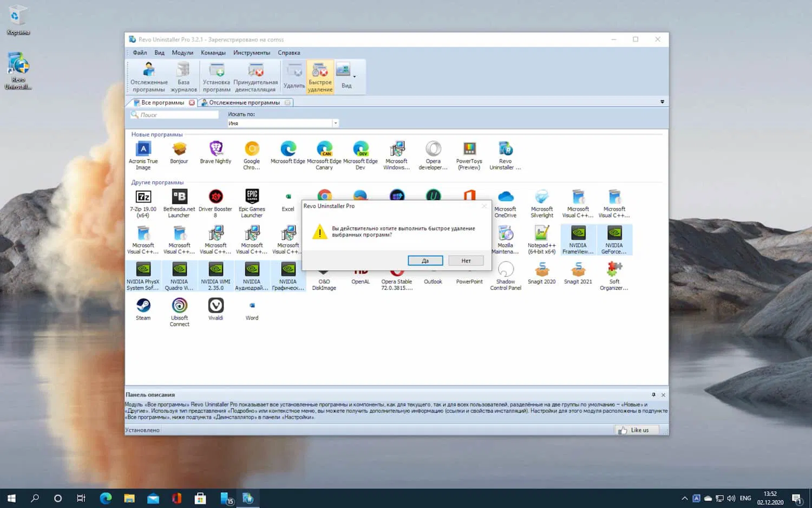Screen dimensions: 812x508
Task: Open Установка программ tool
Action: point(216,76)
